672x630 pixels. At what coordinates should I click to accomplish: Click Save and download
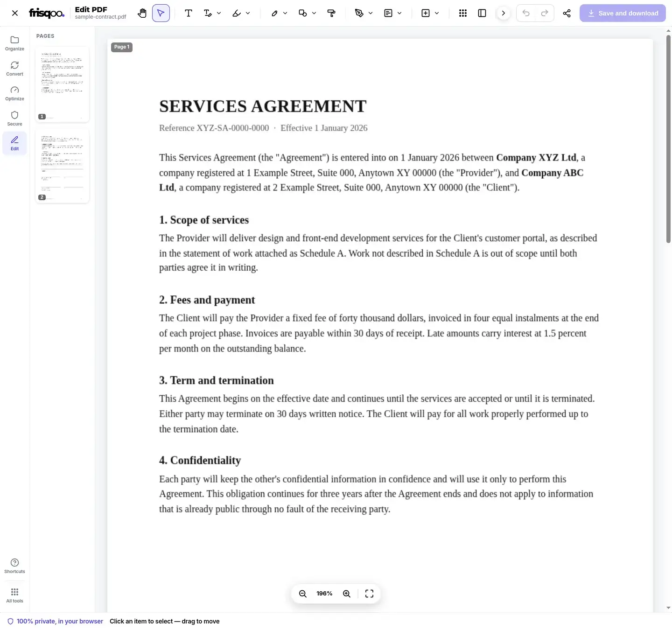(623, 13)
